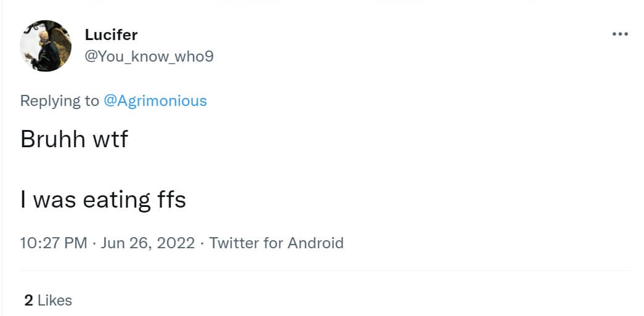View the 2 Likes list
This screenshot has height=316, width=644.
48,301
